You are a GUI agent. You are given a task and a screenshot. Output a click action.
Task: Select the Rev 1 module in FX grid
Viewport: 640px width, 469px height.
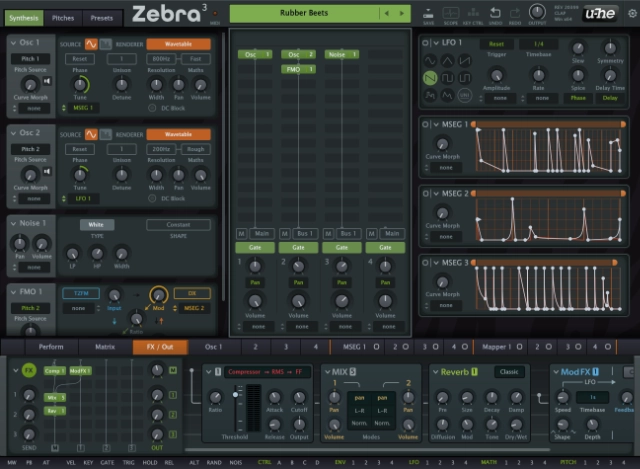click(55, 411)
